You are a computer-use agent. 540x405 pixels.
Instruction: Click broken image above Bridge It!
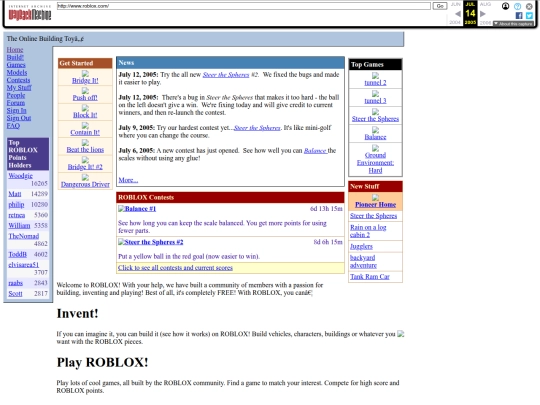pyautogui.click(x=85, y=74)
